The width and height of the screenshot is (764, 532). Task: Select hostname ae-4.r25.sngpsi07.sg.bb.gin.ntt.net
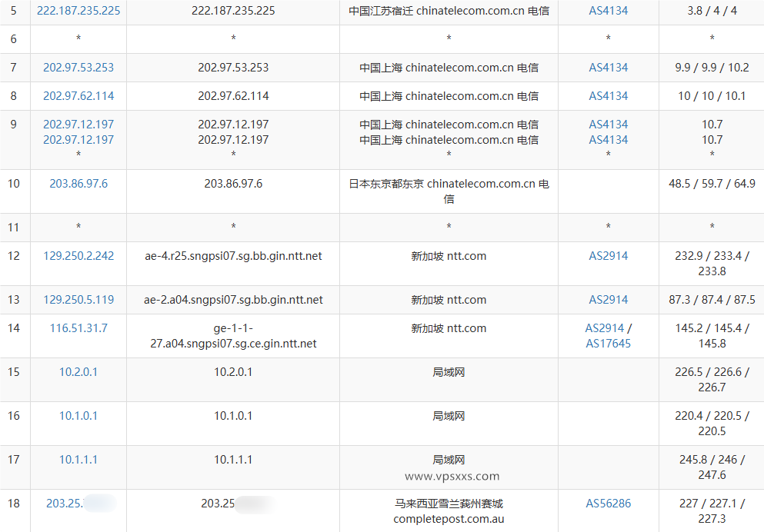pos(232,255)
